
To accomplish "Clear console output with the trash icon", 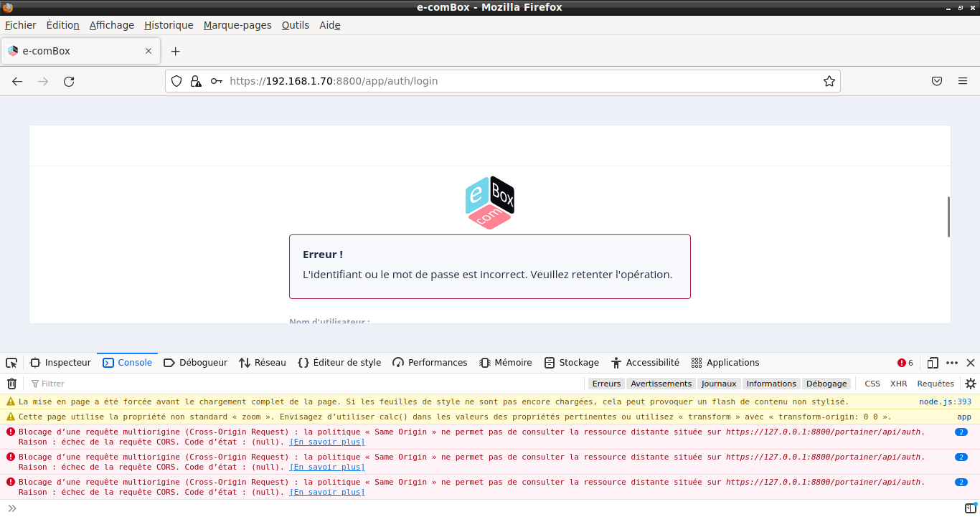I will click(x=11, y=384).
